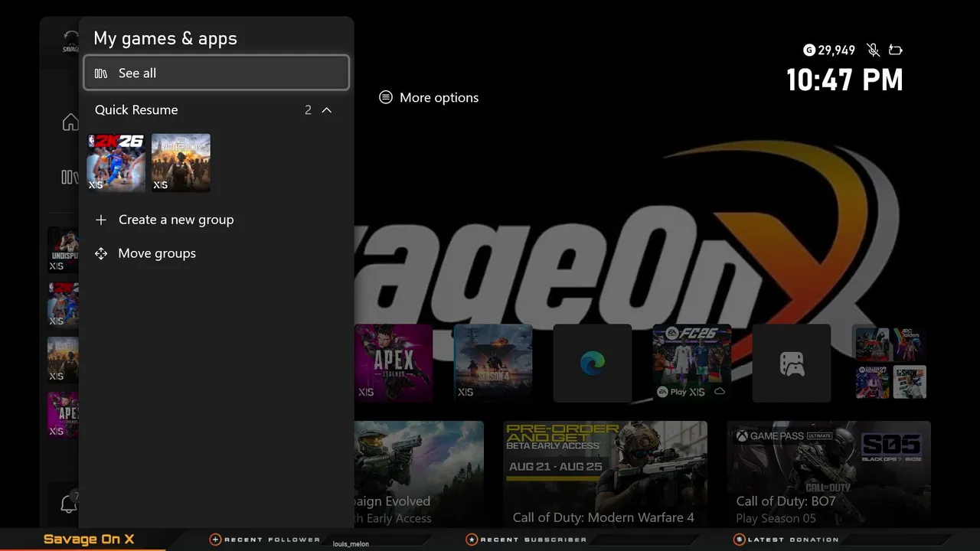Select See all in My games & apps
Image resolution: width=980 pixels, height=551 pixels.
coord(216,73)
